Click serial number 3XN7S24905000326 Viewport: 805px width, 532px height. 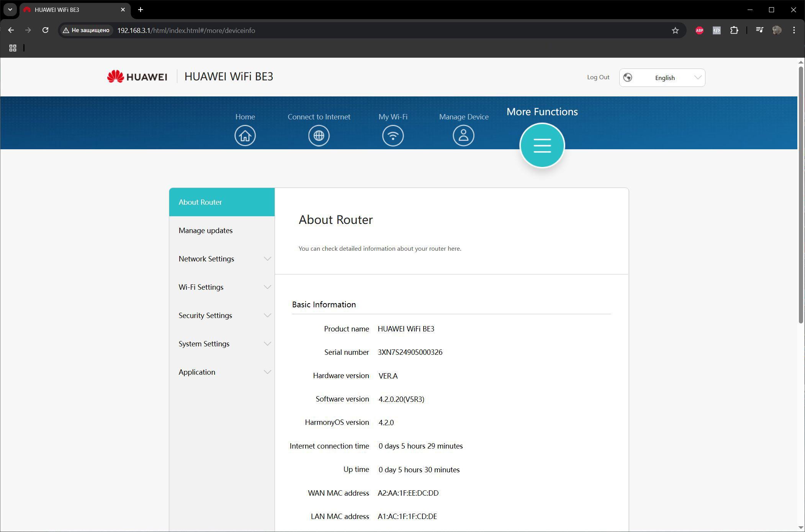click(x=410, y=352)
